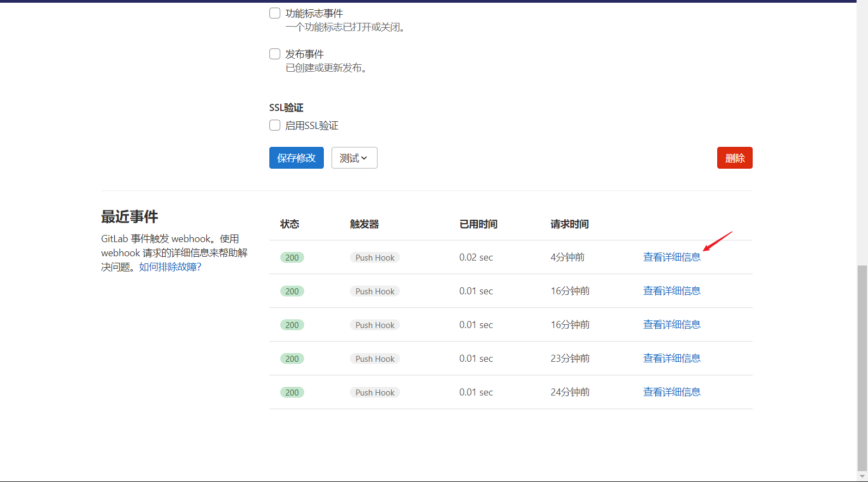Click the 24分钟前 request time
The width and height of the screenshot is (868, 482).
[570, 392]
